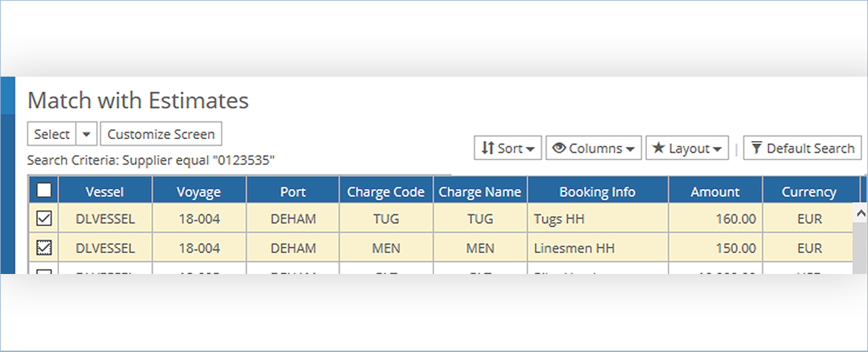Click DEHAM port in the Linesmen HH row
Image resolution: width=868 pixels, height=352 pixels.
coord(293,248)
